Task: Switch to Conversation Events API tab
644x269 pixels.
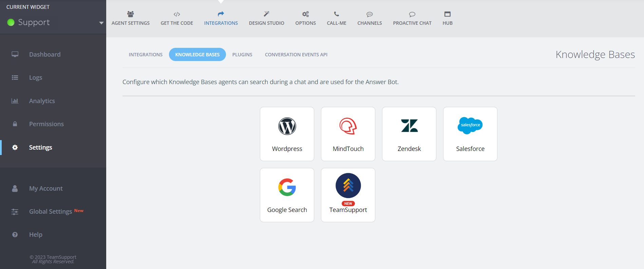Action: tap(296, 55)
